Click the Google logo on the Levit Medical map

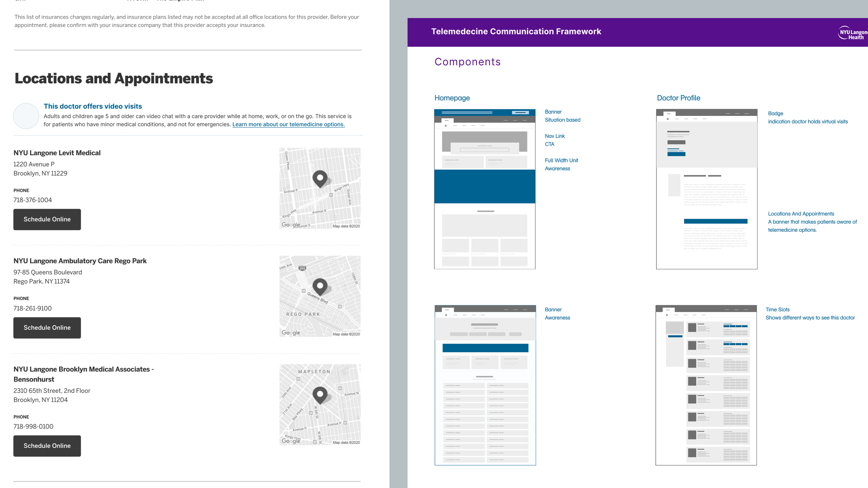click(x=291, y=225)
